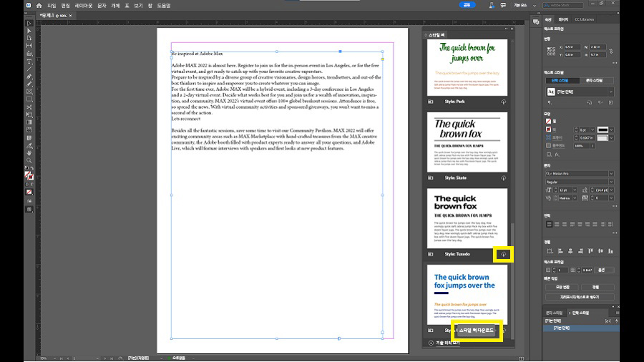Select the Zoom tool
Viewport: 644px width, 362px height.
(29, 160)
